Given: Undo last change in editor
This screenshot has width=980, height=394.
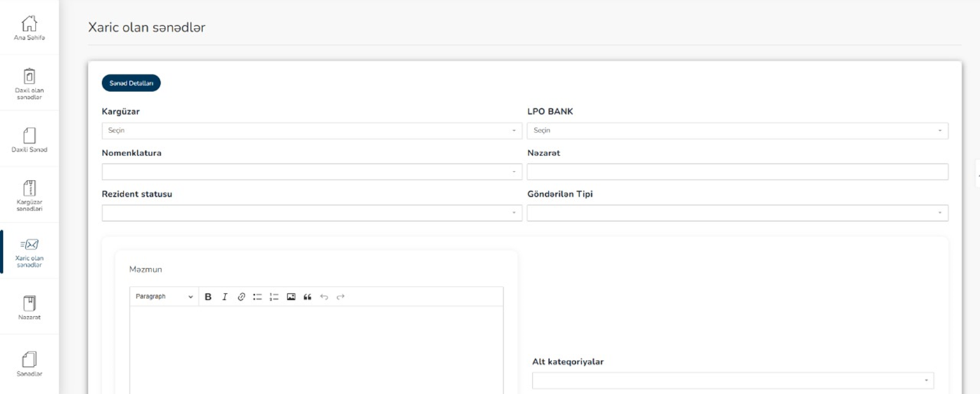Looking at the screenshot, I should pos(324,297).
